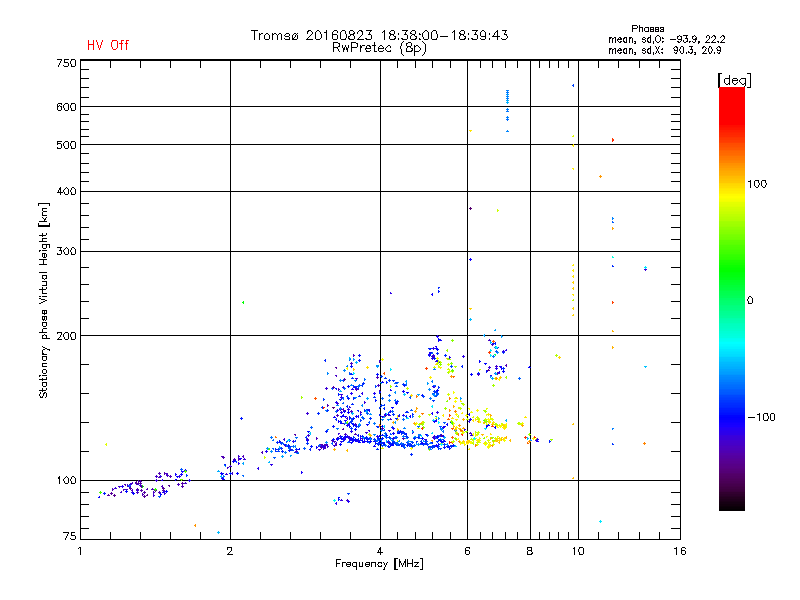Screen dimensions: 800x600
Task: Click the frequency axis tick label "2"
Action: click(230, 551)
